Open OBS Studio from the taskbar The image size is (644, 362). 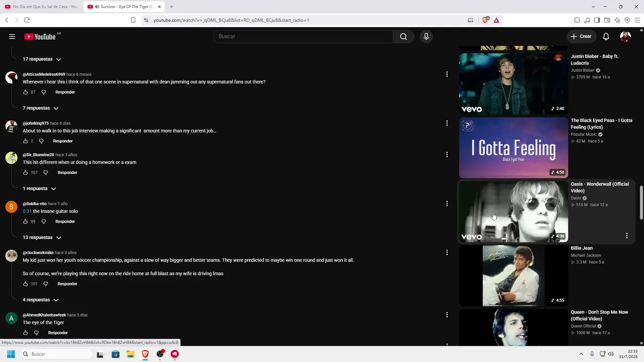[x=160, y=354]
